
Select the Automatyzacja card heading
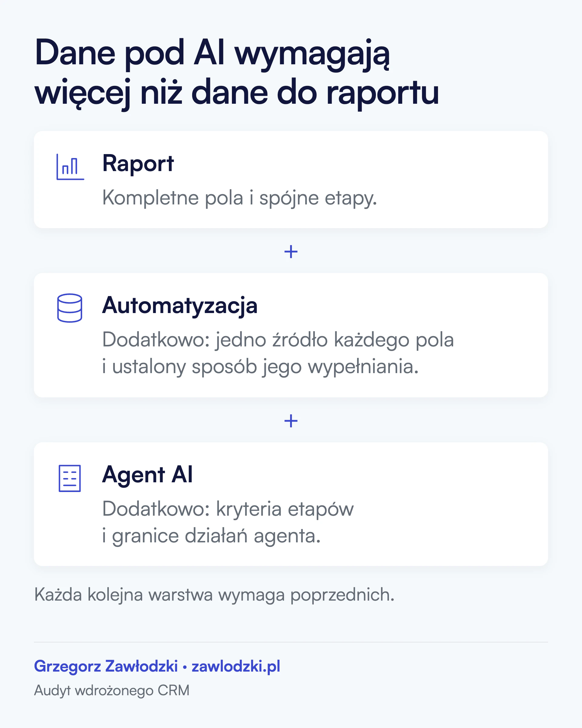point(180,306)
